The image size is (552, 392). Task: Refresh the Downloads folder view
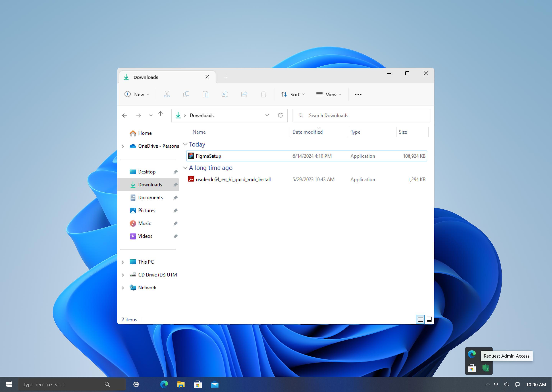click(x=280, y=115)
